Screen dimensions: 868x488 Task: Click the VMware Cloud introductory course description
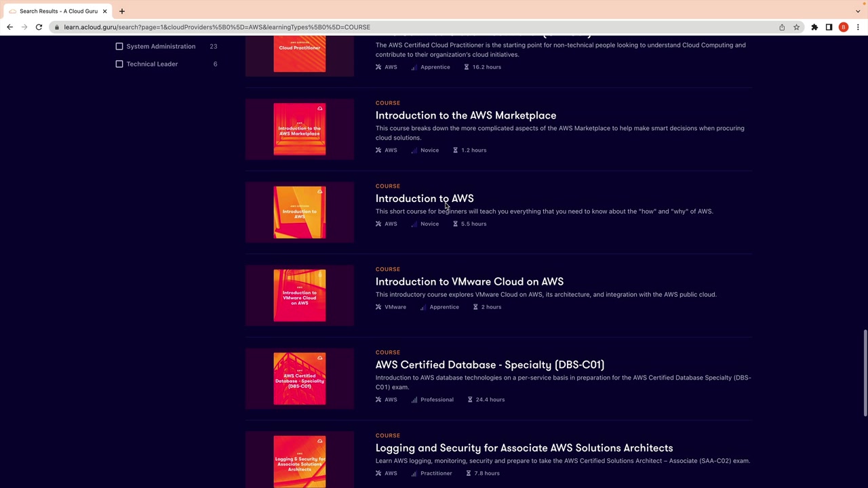tap(546, 295)
